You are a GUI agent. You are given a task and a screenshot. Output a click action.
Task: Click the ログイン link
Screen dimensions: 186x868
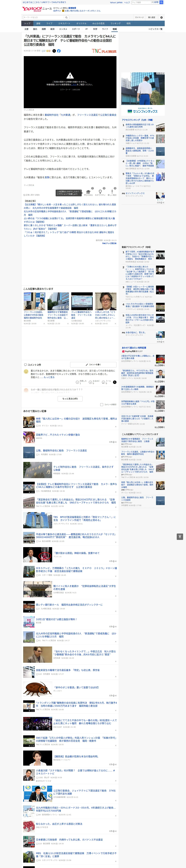click(x=57, y=11)
